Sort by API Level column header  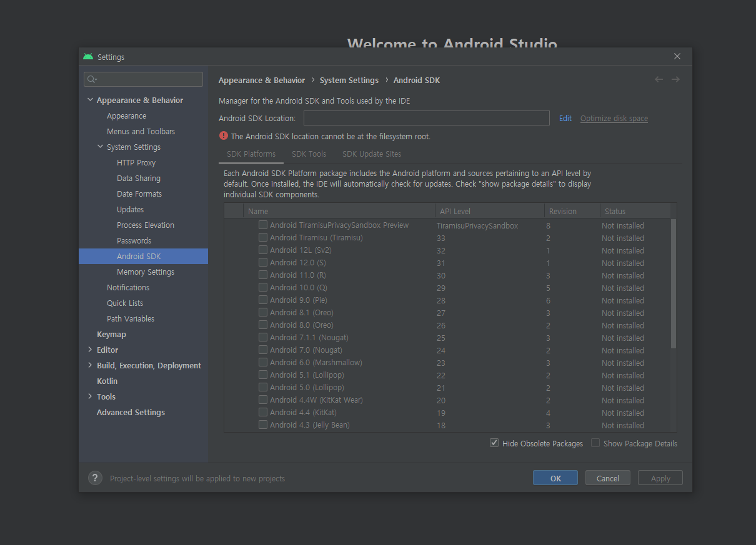click(x=490, y=211)
